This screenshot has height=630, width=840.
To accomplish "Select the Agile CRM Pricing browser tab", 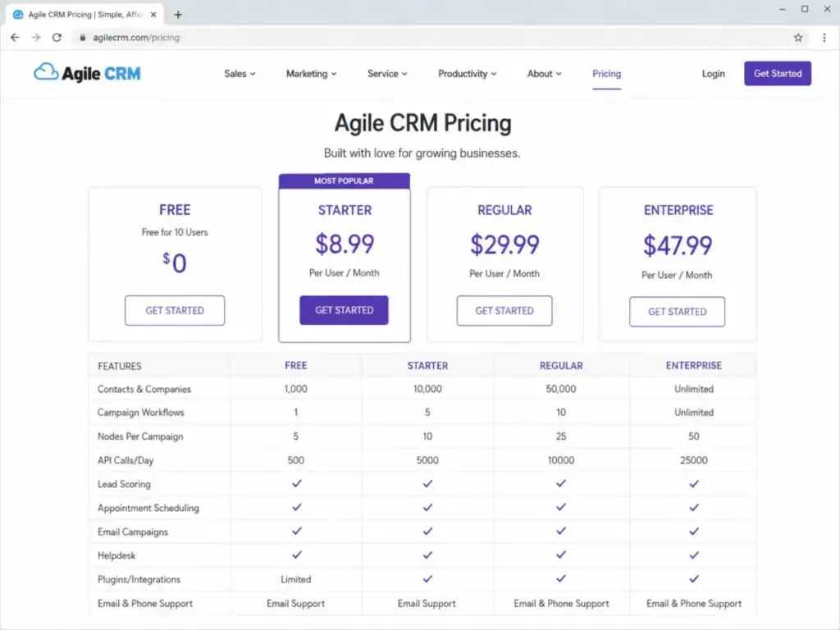I will pos(84,15).
